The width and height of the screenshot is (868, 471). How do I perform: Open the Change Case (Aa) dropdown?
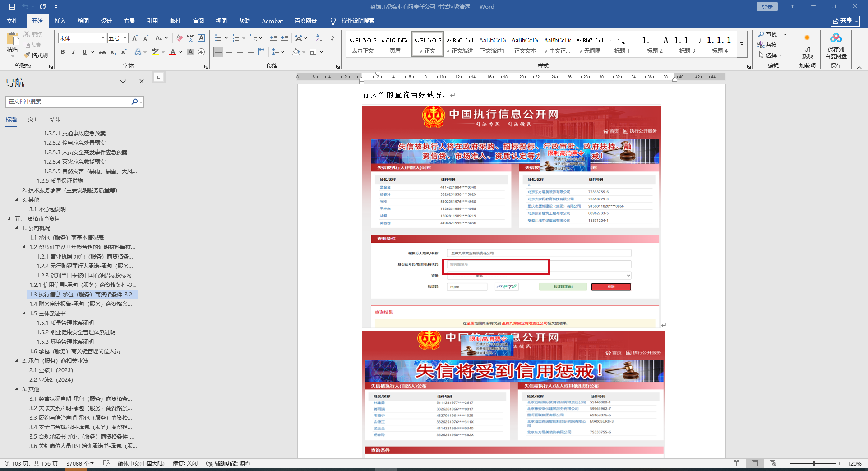coord(162,38)
